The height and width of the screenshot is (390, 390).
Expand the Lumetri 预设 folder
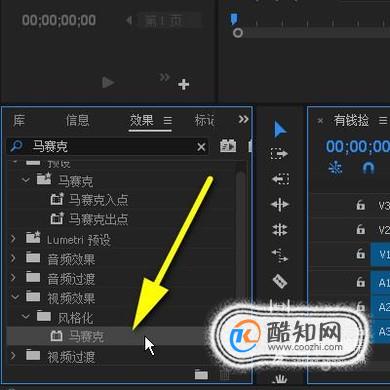(x=13, y=239)
